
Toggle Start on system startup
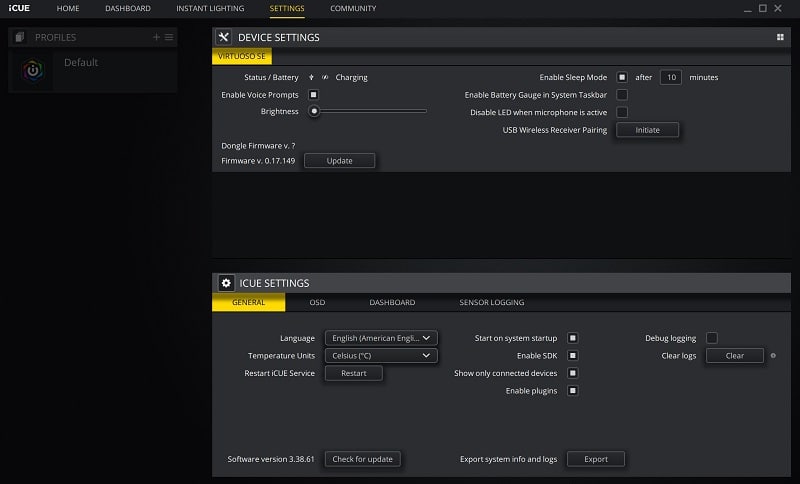(x=572, y=338)
